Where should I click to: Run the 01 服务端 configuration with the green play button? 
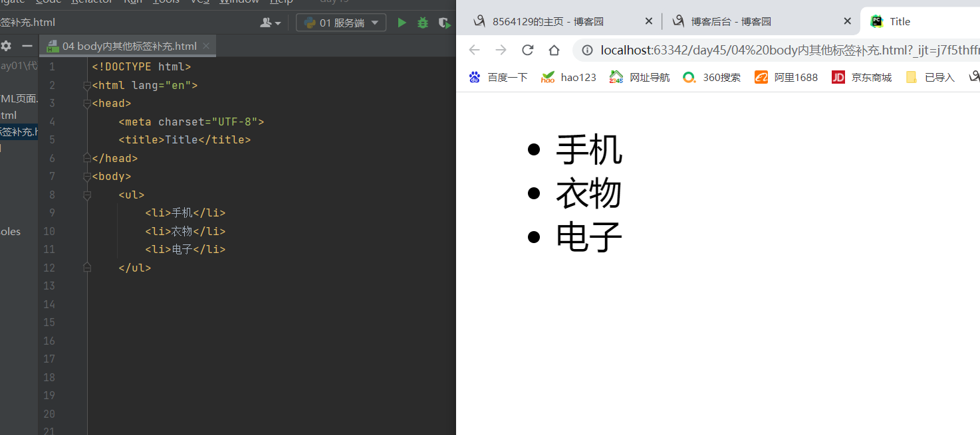pyautogui.click(x=402, y=23)
